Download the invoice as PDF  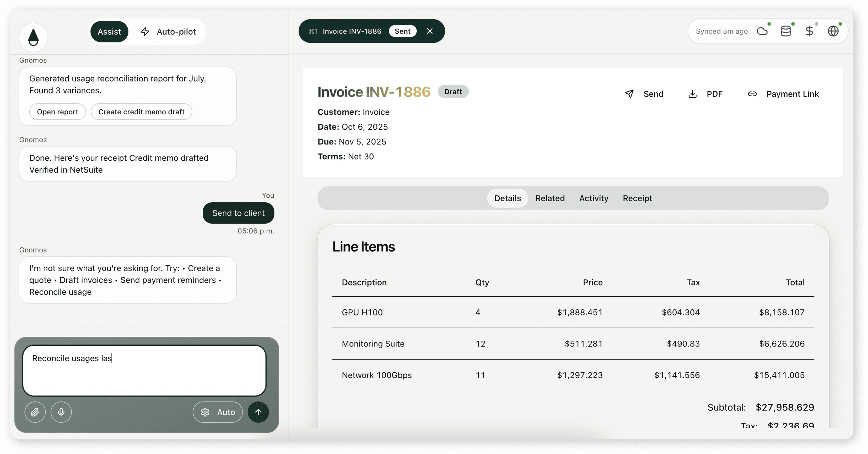(x=705, y=94)
